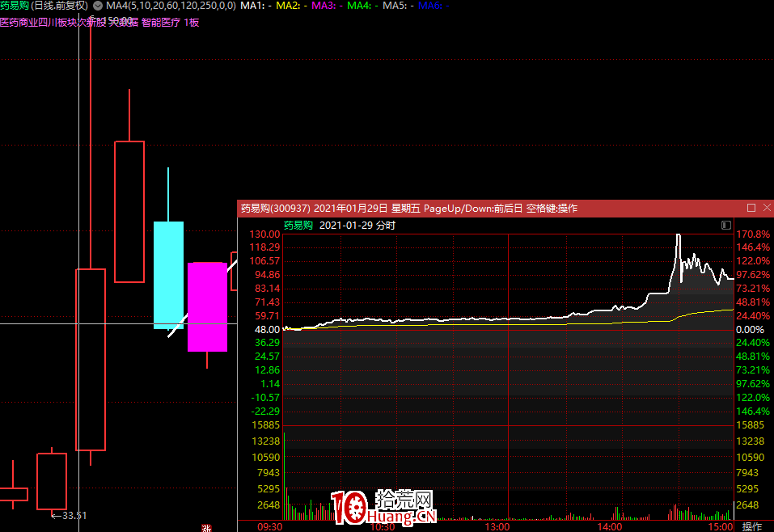
Task: Maximize the intraday popup window
Action: pos(751,208)
